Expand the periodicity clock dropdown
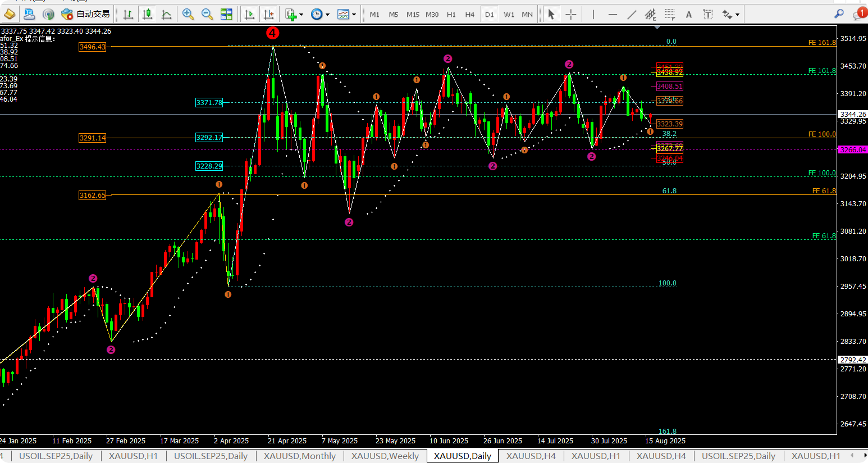 pos(327,15)
